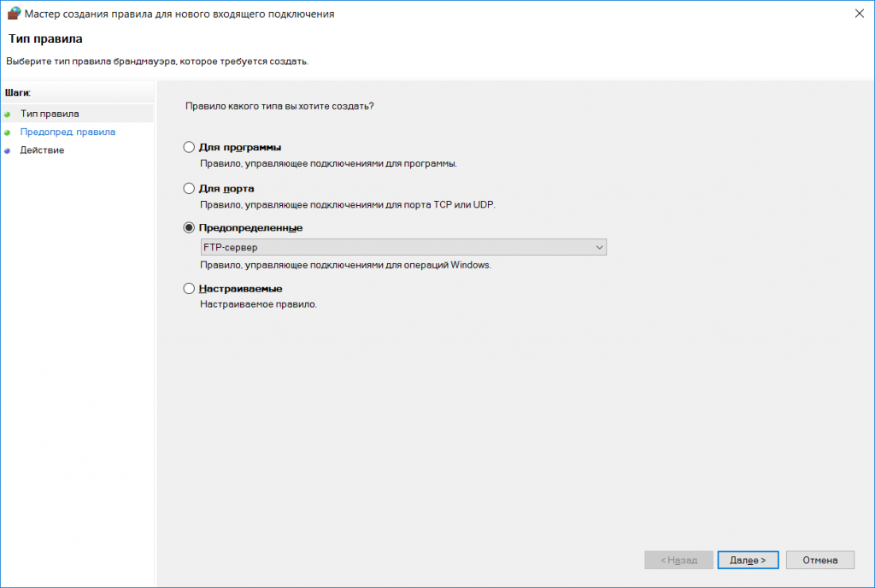The width and height of the screenshot is (875, 588).
Task: Click the green bullet beside Предопред. правила
Action: pyautogui.click(x=7, y=132)
